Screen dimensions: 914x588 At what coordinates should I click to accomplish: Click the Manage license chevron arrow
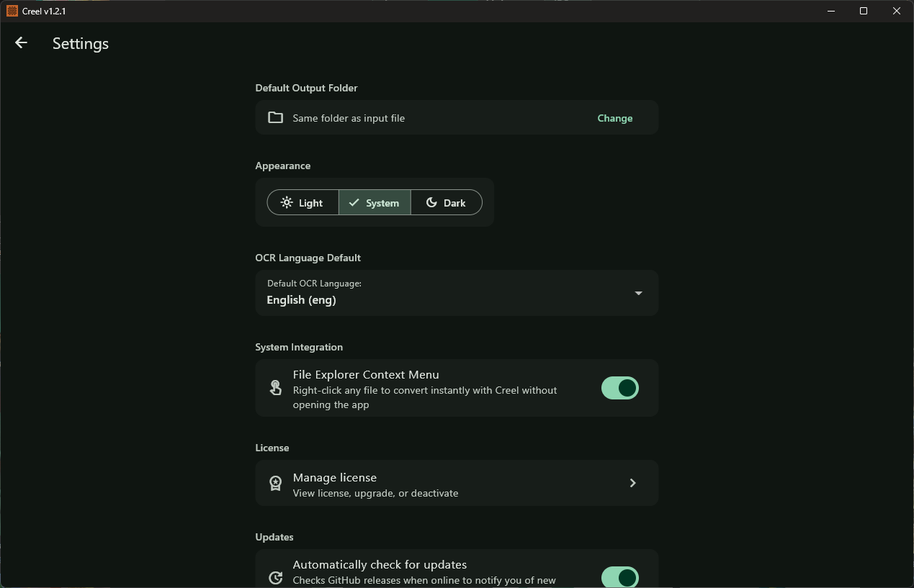(633, 483)
